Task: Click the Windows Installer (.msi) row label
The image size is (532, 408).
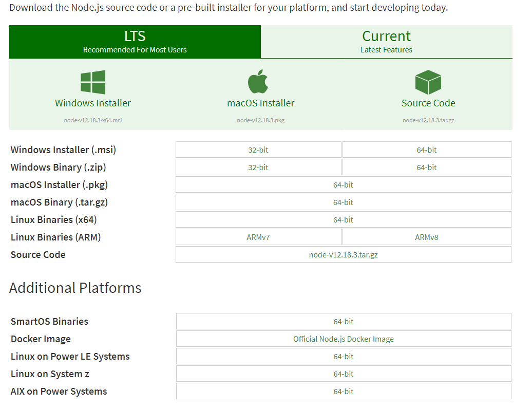Action: click(64, 150)
